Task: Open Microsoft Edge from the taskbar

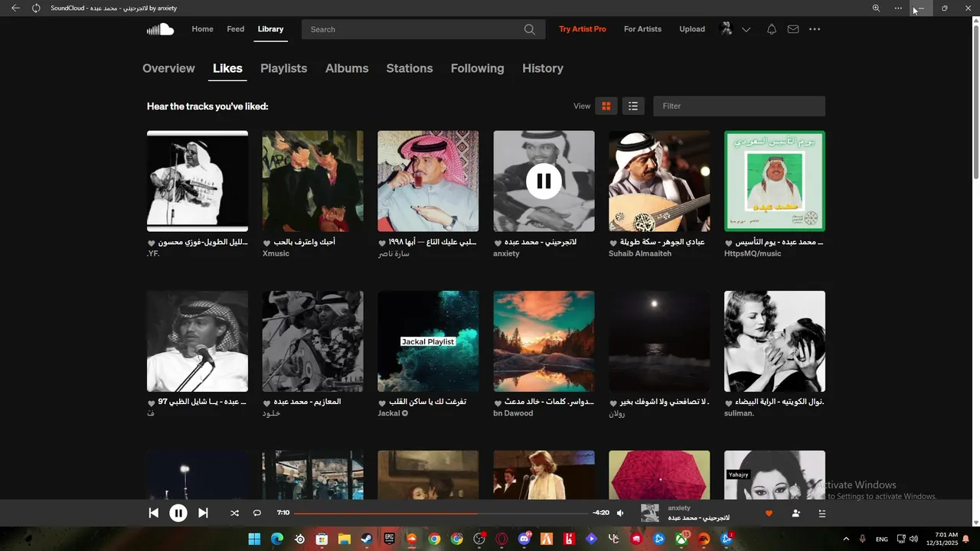Action: click(277, 539)
